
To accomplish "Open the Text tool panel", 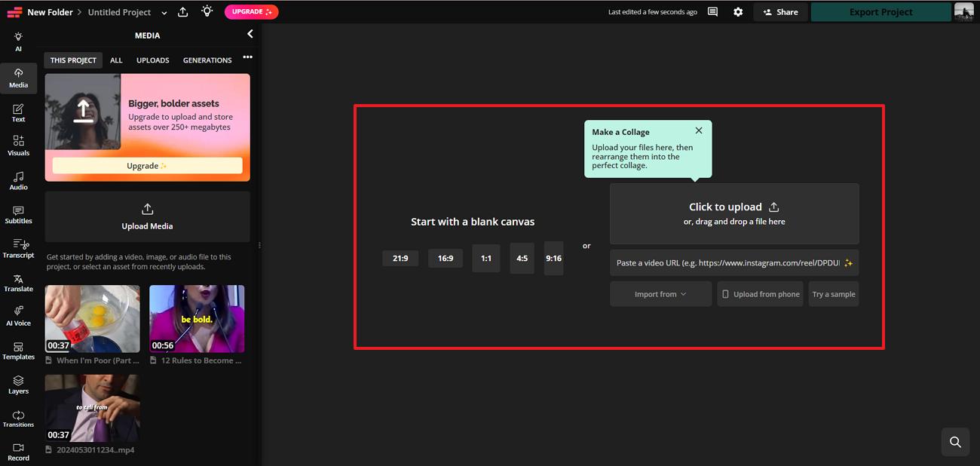I will 18,112.
